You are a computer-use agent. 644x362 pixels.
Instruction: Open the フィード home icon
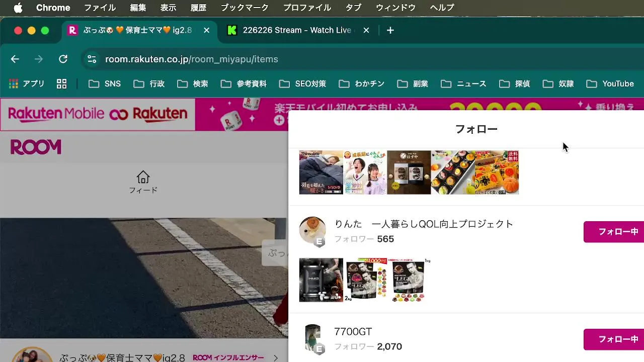pos(143,182)
